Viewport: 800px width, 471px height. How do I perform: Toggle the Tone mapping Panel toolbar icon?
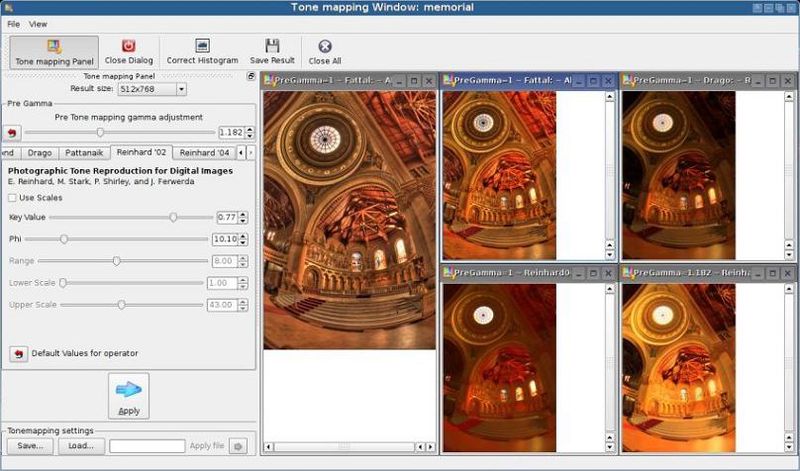53,46
